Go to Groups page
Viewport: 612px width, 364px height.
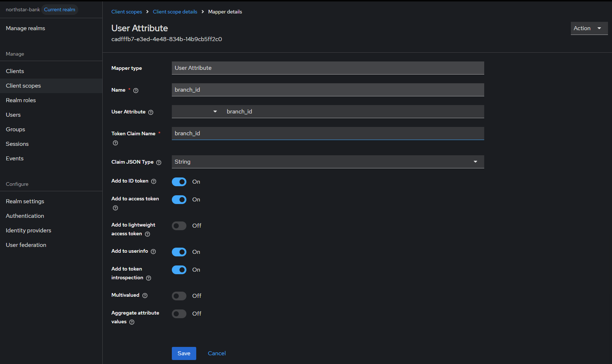coord(51,129)
